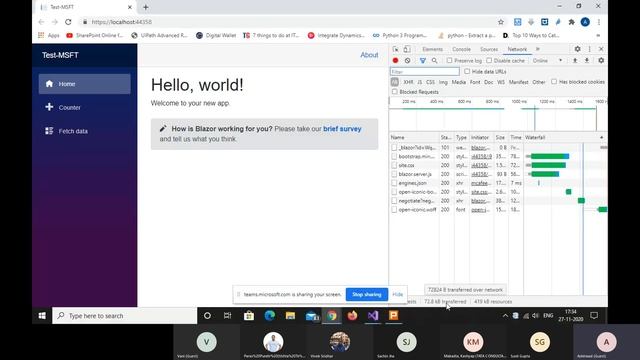
Task: Switch to the Sources tab
Action: (x=489, y=49)
